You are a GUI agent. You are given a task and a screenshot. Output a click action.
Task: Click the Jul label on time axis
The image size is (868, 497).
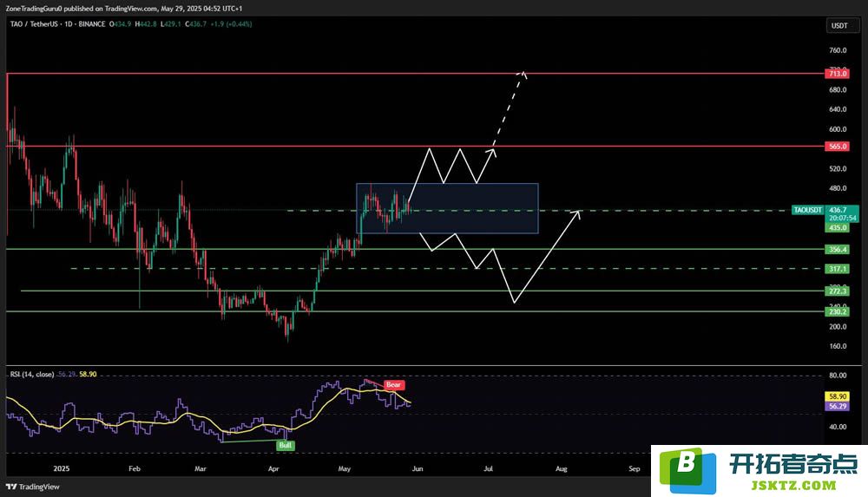[x=488, y=468]
